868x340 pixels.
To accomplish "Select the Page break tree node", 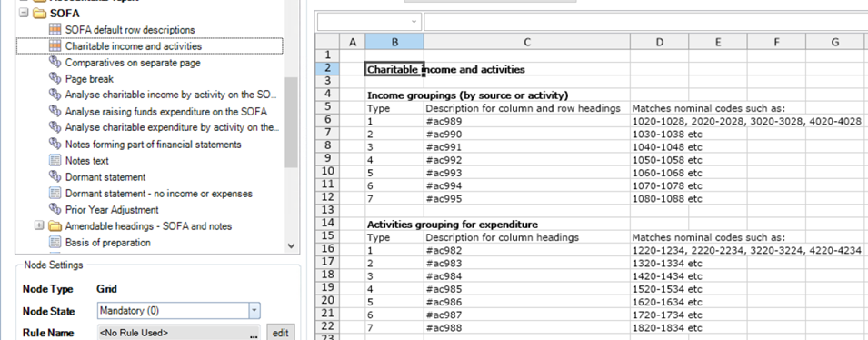I will tap(89, 78).
